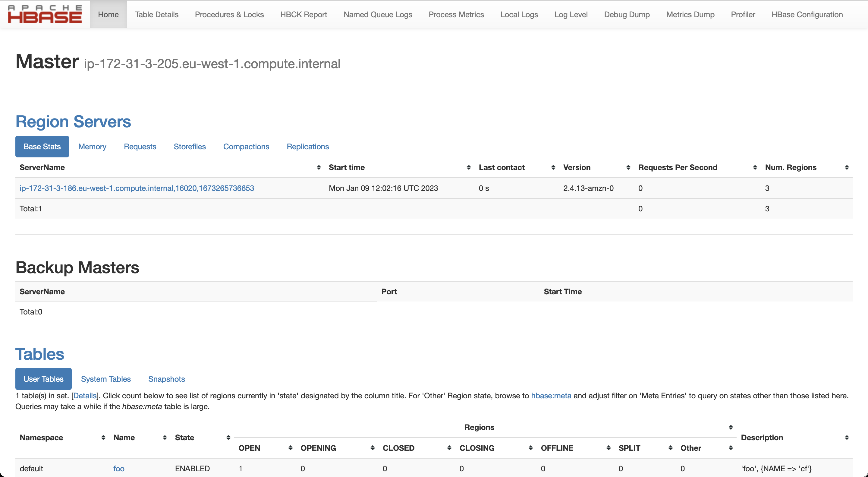Click the ENABLED state cell
The image size is (868, 477).
point(192,469)
